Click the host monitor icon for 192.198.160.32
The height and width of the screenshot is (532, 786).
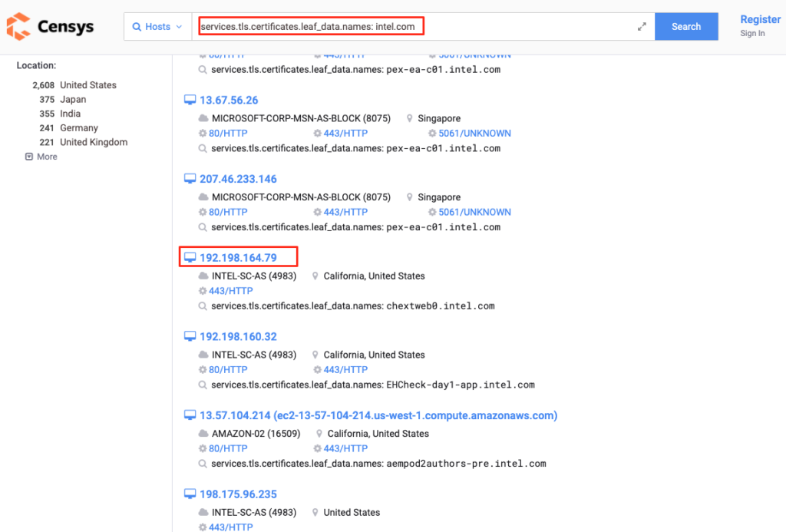190,336
